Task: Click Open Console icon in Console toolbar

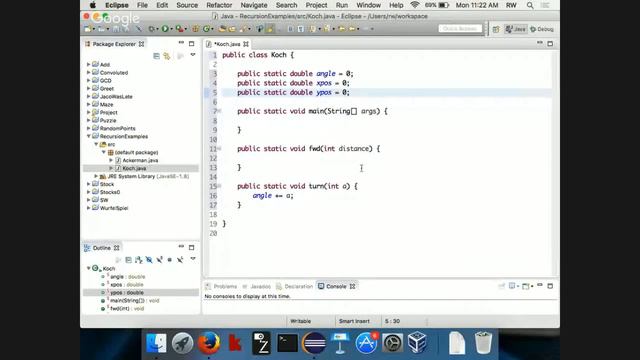Action: click(x=526, y=287)
